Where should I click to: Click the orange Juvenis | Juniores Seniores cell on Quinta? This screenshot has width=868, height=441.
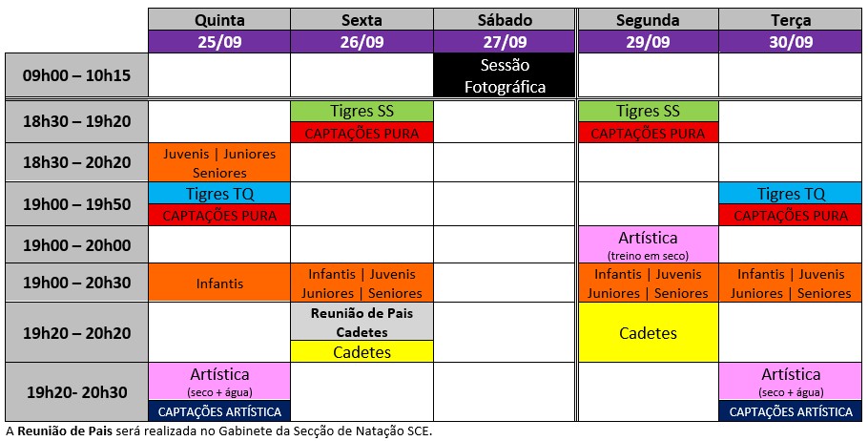[x=219, y=162]
